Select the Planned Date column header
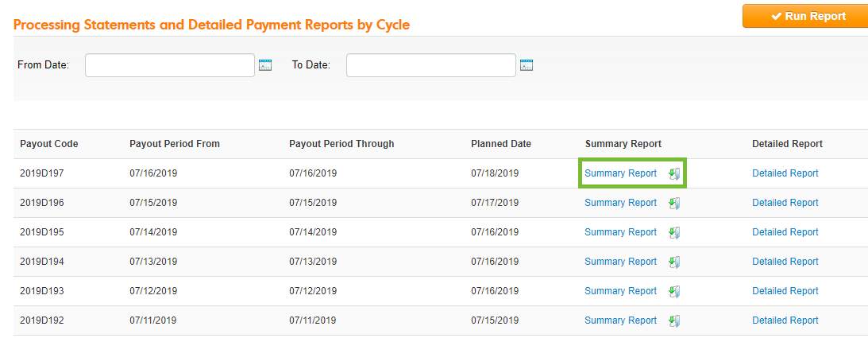868x338 pixels. pyautogui.click(x=501, y=144)
